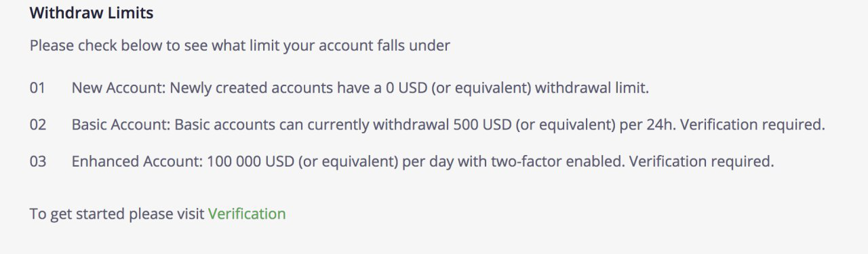
Task: Click the 'Basic Account:' label
Action: click(x=121, y=125)
